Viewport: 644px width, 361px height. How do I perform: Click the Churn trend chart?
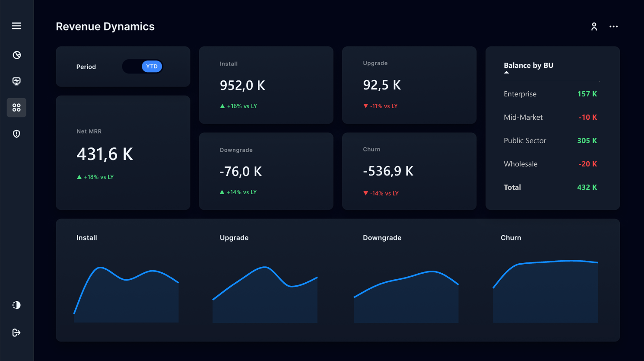point(546,292)
